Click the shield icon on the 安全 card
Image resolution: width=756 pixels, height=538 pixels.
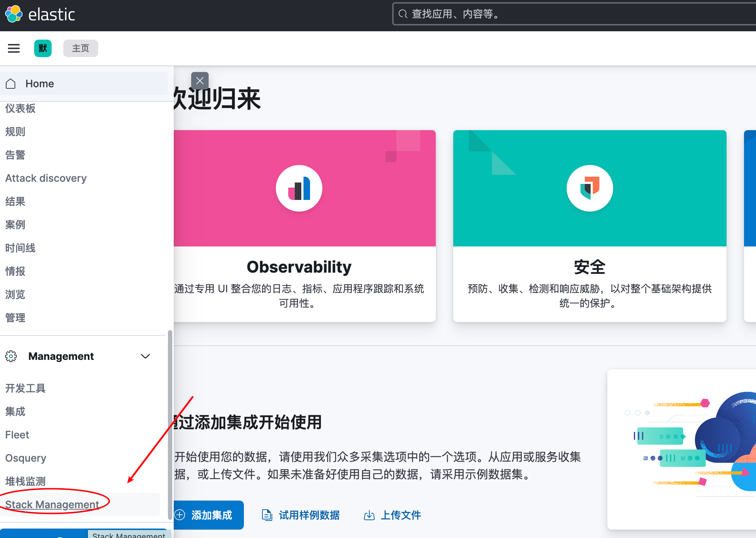point(589,188)
